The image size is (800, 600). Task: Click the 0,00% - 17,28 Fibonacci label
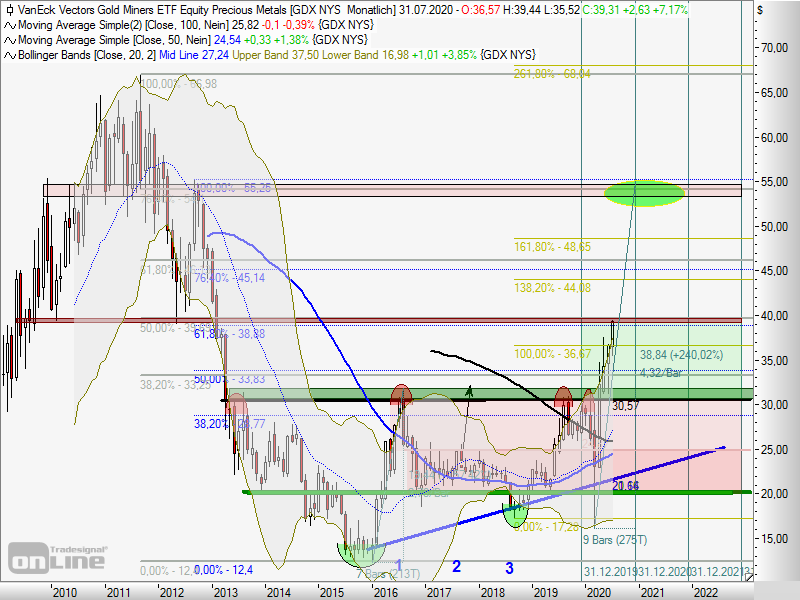click(546, 527)
